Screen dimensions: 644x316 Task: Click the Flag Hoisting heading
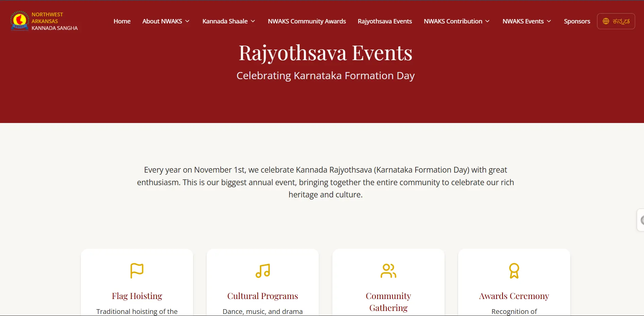[137, 296]
